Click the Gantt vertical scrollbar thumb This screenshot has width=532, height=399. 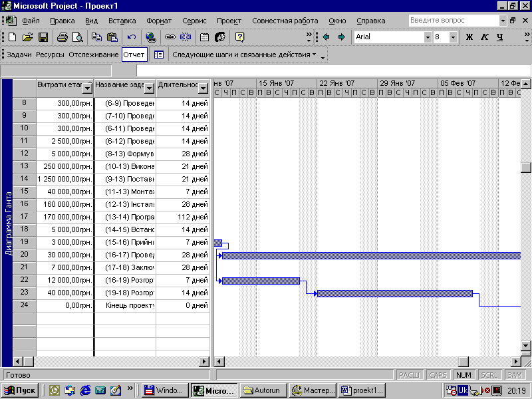pos(526,168)
